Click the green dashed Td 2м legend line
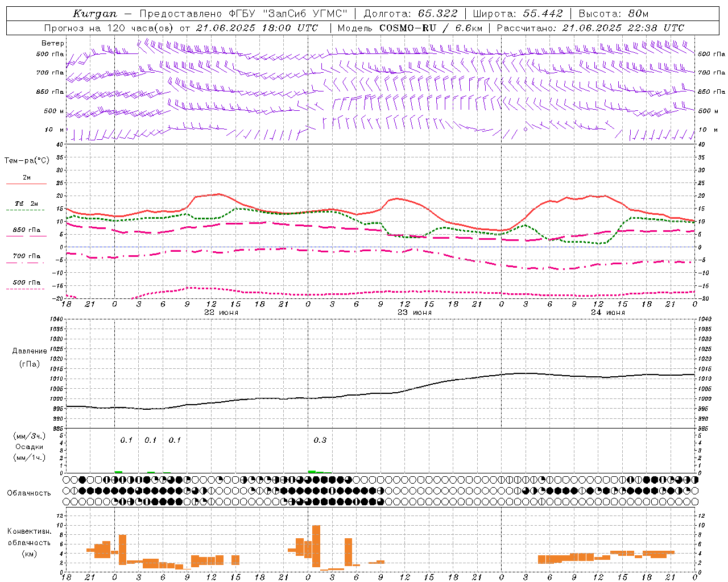The width and height of the screenshot is (728, 582). 25,210
